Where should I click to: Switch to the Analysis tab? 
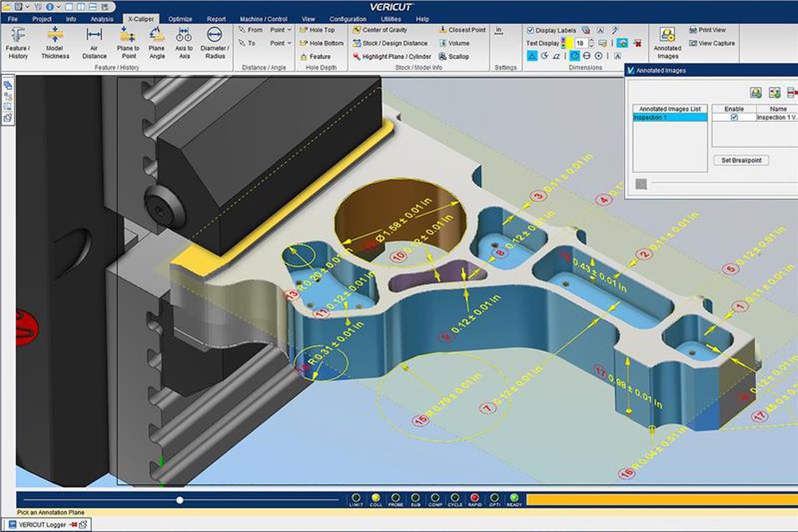click(102, 19)
